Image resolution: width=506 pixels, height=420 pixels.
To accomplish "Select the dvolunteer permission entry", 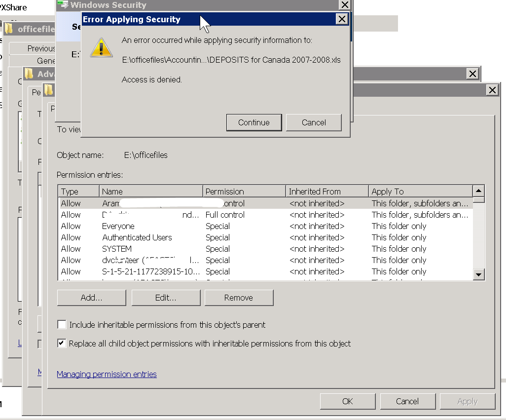I will (x=265, y=260).
